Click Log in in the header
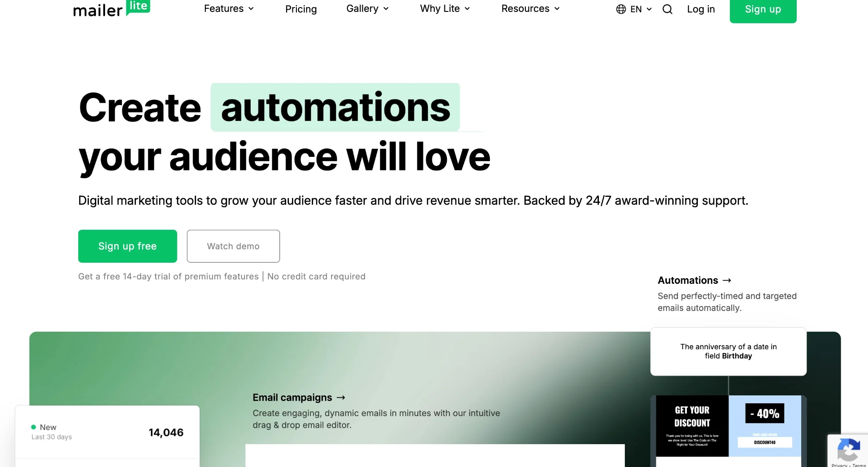 [x=701, y=9]
